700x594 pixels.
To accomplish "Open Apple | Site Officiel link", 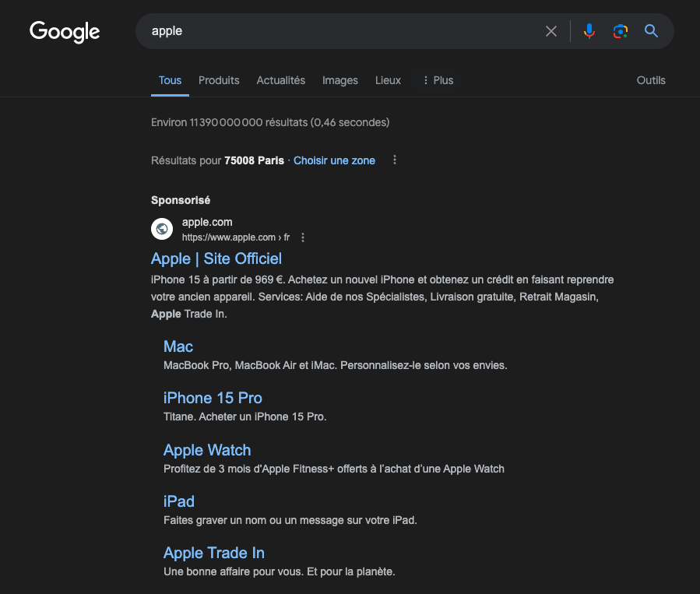I will 216,258.
